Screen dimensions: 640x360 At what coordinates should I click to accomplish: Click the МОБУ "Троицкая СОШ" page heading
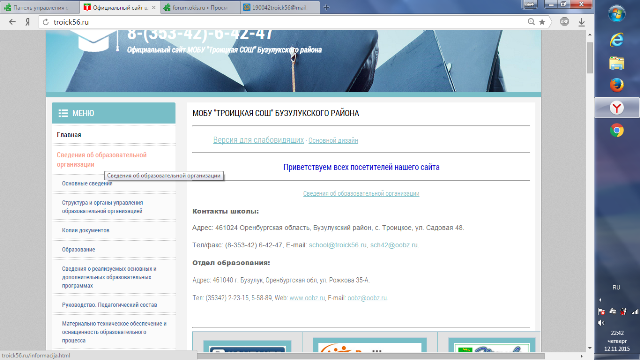tap(276, 113)
